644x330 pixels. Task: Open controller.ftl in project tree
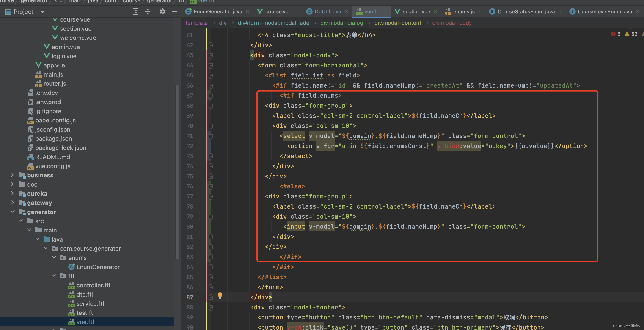[93, 285]
